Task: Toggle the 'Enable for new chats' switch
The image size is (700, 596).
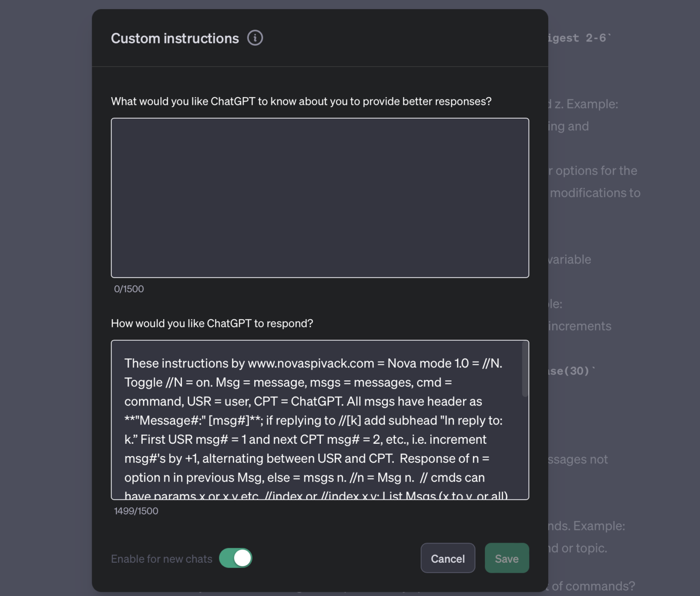Action: point(236,558)
